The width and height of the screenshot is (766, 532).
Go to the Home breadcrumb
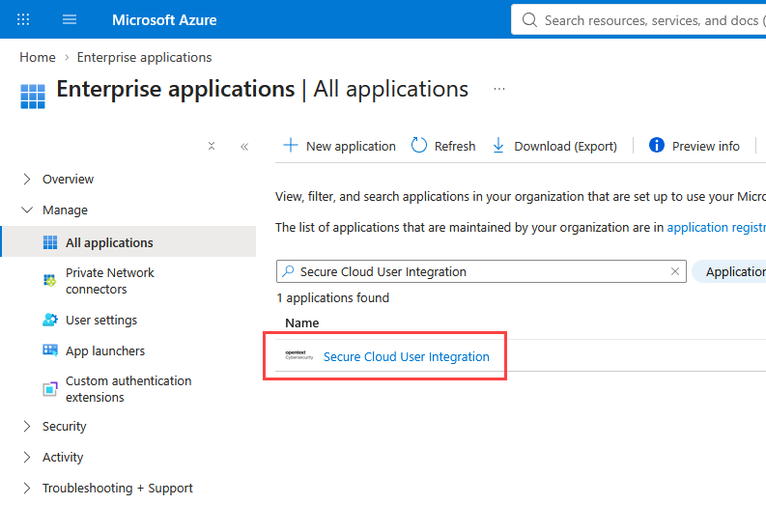click(x=38, y=57)
